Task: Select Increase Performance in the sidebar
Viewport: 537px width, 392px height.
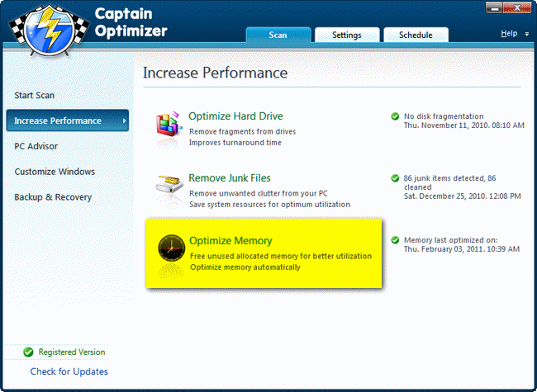Action: click(68, 120)
